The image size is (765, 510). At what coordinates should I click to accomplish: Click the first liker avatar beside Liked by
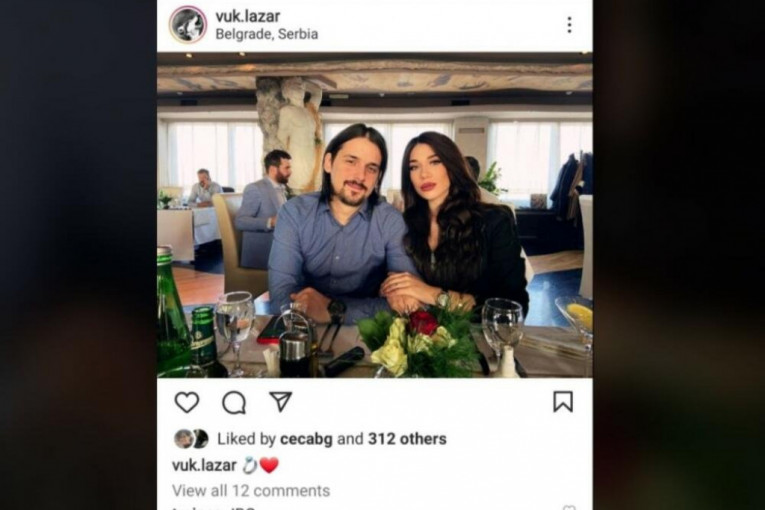[182, 439]
